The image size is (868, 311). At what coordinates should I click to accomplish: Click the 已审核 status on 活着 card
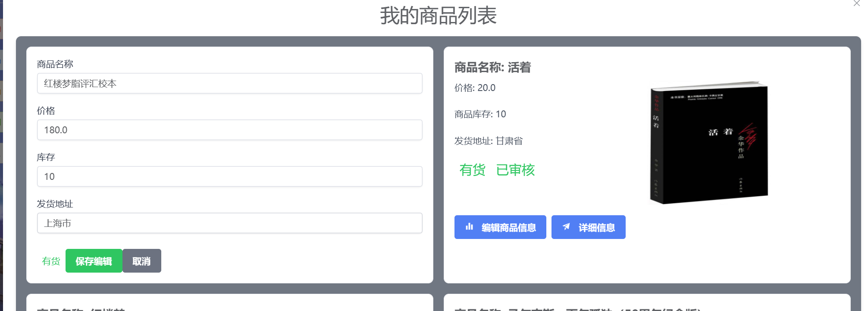click(515, 170)
